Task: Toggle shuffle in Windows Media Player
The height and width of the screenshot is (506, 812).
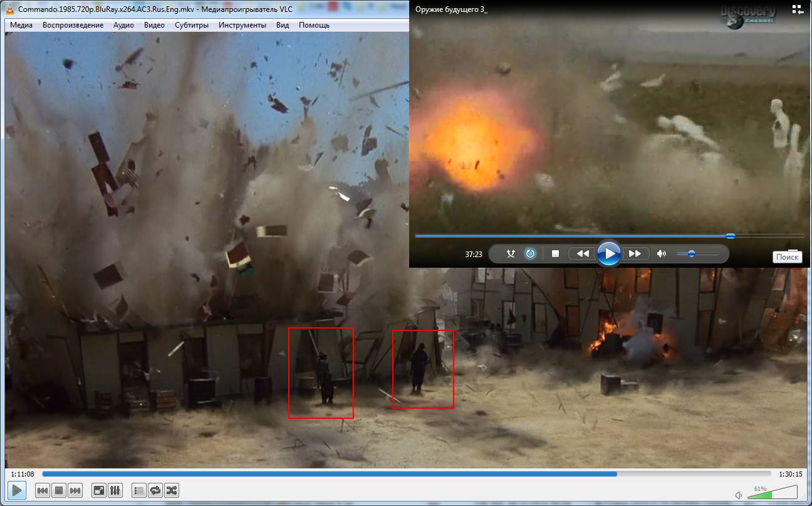Action: coord(511,254)
